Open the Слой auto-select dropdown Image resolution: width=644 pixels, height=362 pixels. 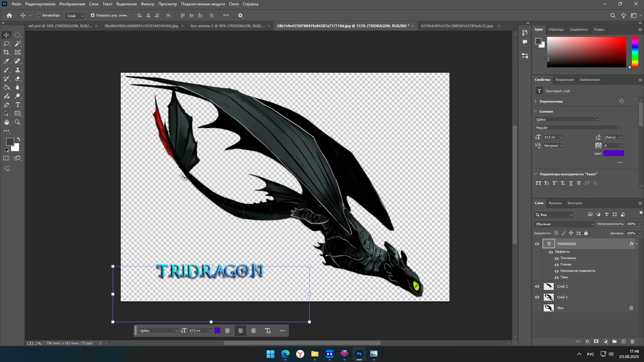[75, 16]
